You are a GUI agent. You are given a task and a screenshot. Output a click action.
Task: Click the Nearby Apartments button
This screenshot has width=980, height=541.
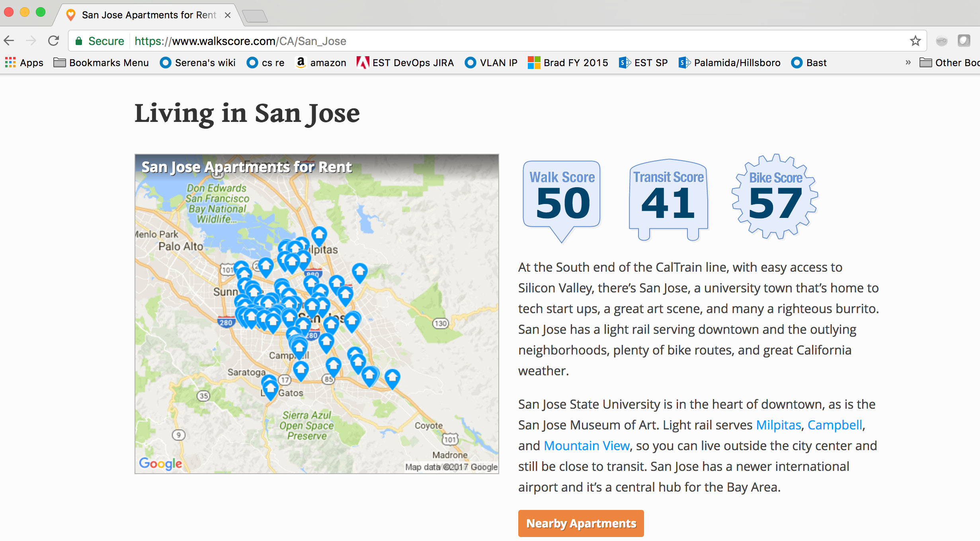[x=581, y=523]
